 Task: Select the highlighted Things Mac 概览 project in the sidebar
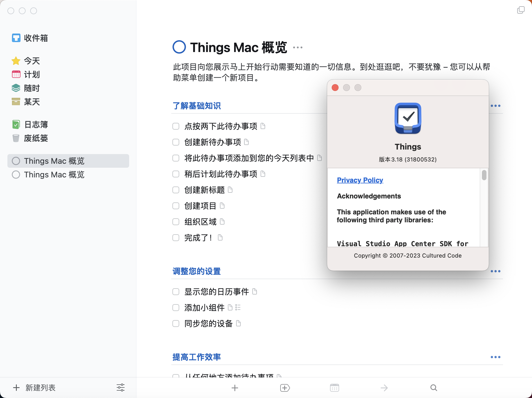click(68, 161)
